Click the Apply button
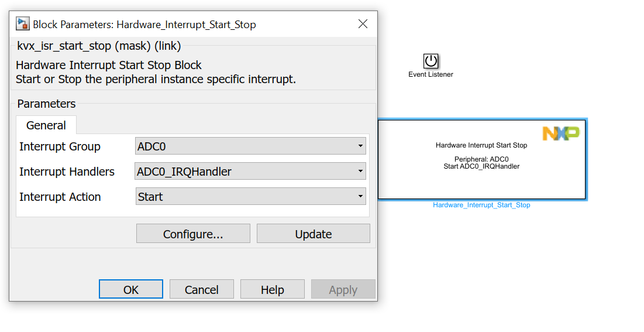The image size is (644, 332). click(343, 289)
